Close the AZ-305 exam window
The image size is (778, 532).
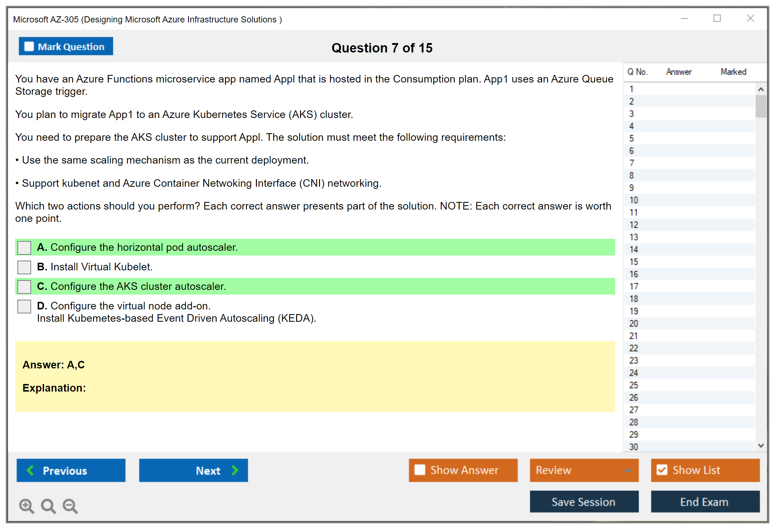750,18
